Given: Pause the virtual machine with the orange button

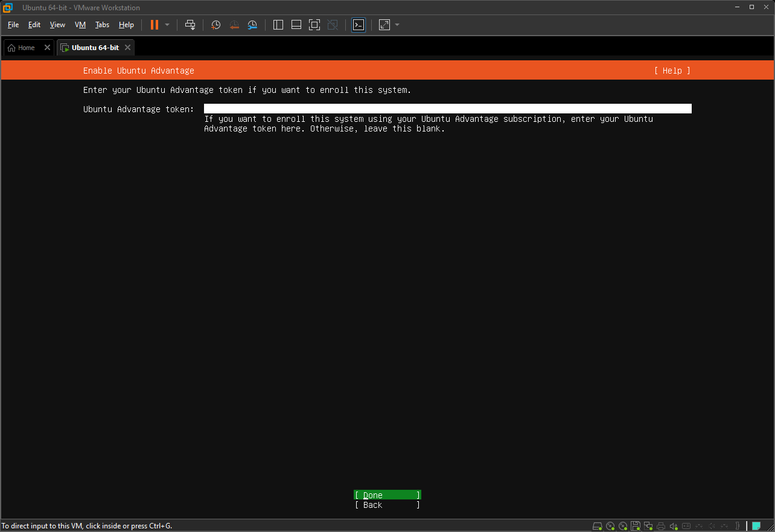Looking at the screenshot, I should pyautogui.click(x=155, y=25).
